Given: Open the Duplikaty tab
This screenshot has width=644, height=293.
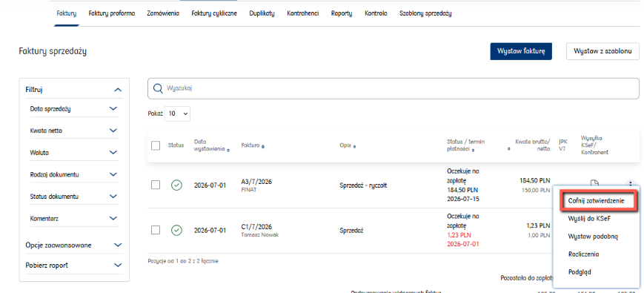Looking at the screenshot, I should coord(262,13).
